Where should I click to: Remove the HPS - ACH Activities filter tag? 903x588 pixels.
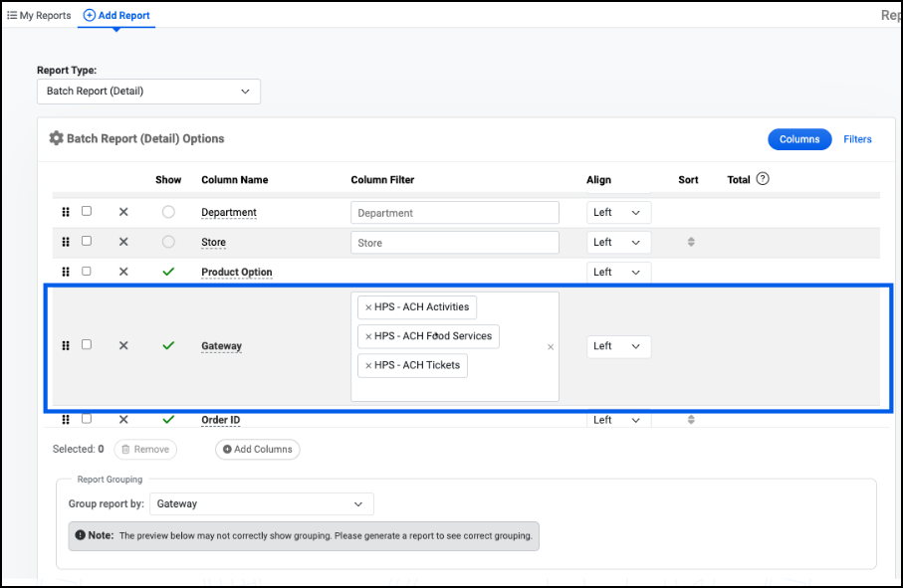pyautogui.click(x=368, y=307)
